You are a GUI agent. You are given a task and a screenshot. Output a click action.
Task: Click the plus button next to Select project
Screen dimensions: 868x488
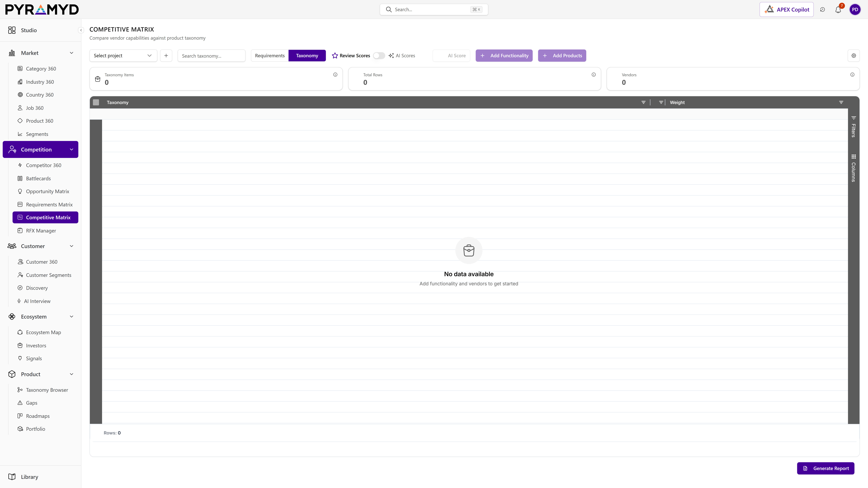(166, 56)
